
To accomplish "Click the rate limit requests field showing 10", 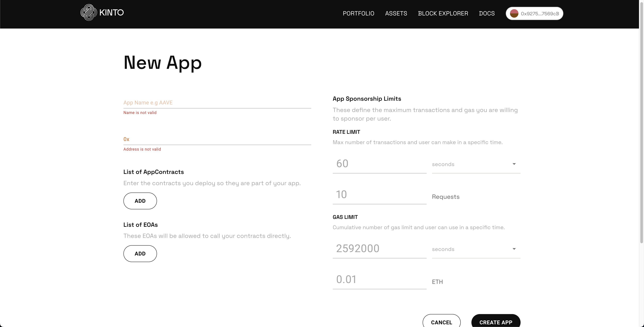I will click(379, 195).
